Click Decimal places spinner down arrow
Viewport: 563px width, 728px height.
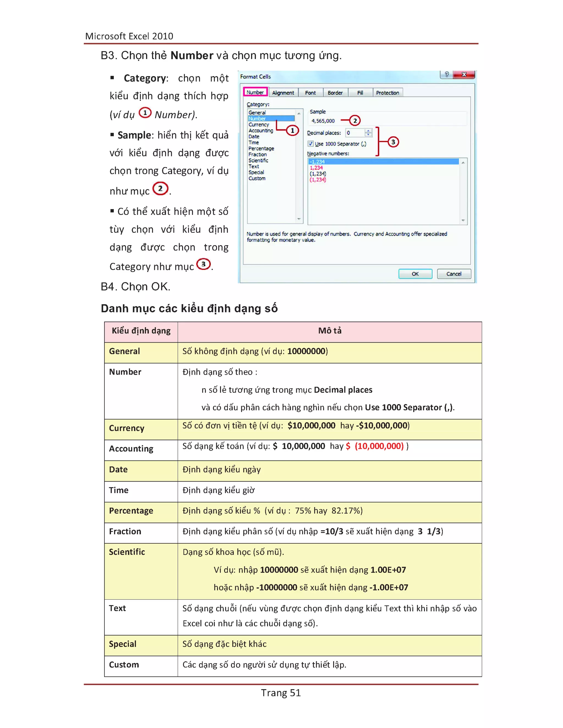[368, 135]
